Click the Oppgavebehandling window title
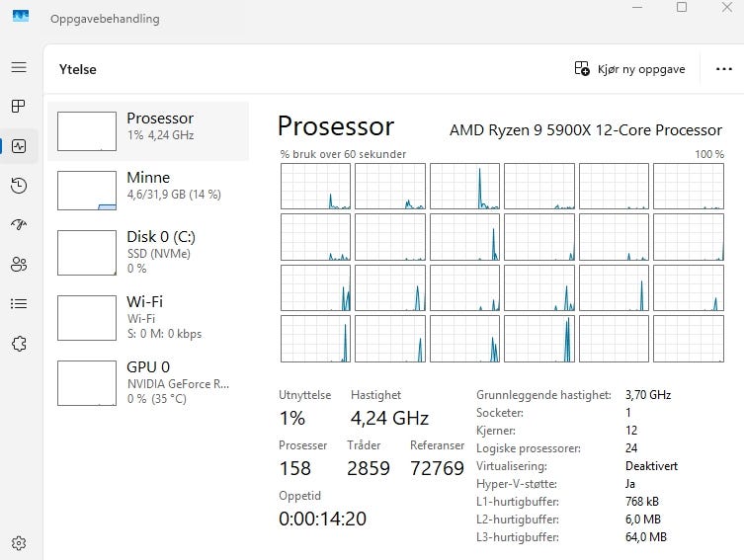The height and width of the screenshot is (560, 744). [105, 19]
